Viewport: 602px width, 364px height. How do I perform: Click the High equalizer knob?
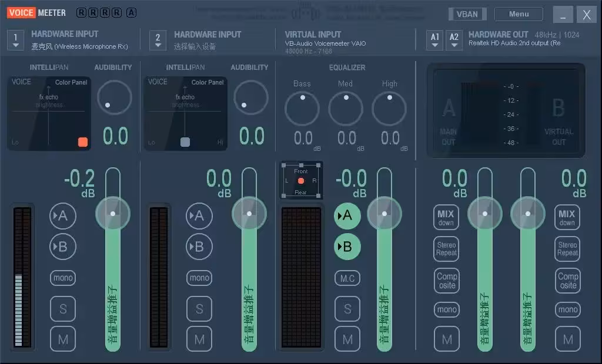point(389,109)
